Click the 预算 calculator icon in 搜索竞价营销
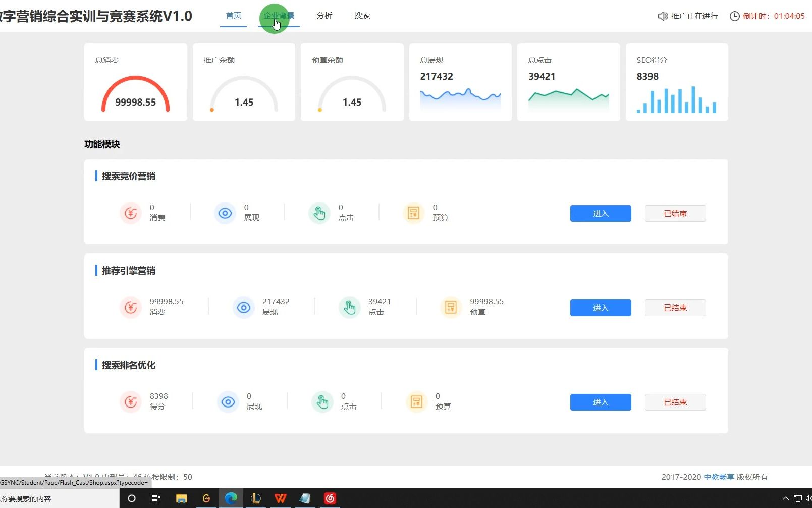The image size is (812, 508). click(414, 213)
